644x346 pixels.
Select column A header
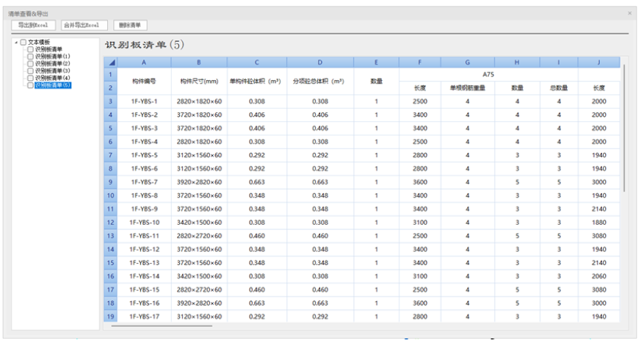(x=144, y=63)
